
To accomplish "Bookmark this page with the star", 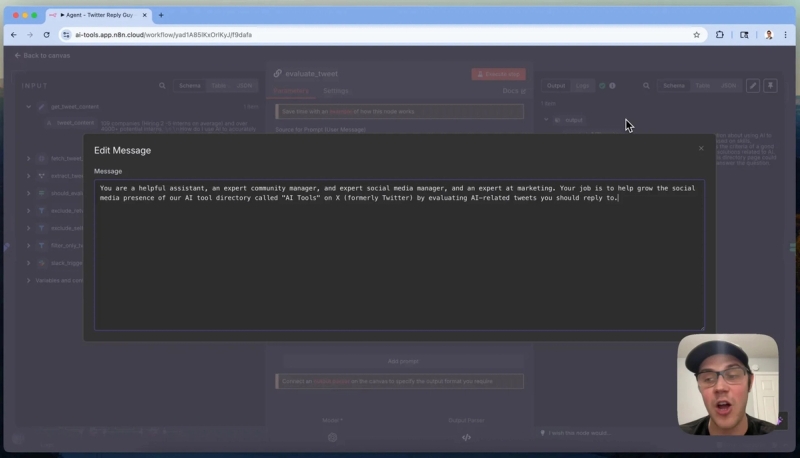I will [x=696, y=35].
